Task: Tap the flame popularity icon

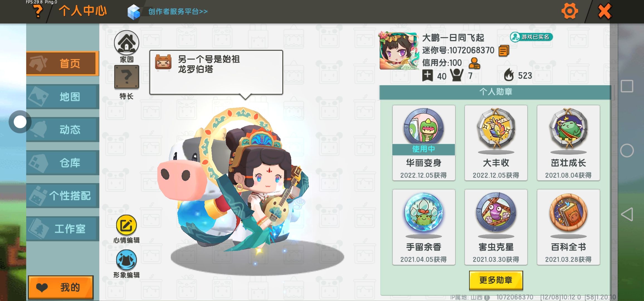Action: (509, 75)
